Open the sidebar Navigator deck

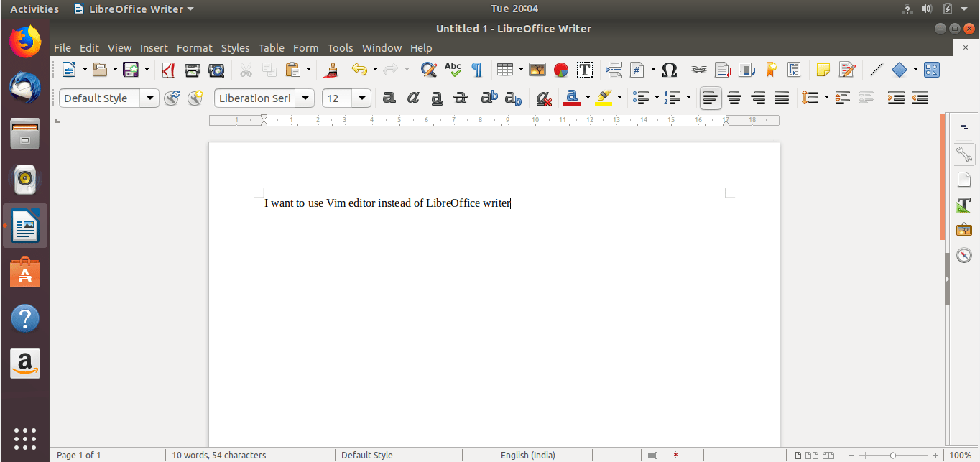click(964, 254)
